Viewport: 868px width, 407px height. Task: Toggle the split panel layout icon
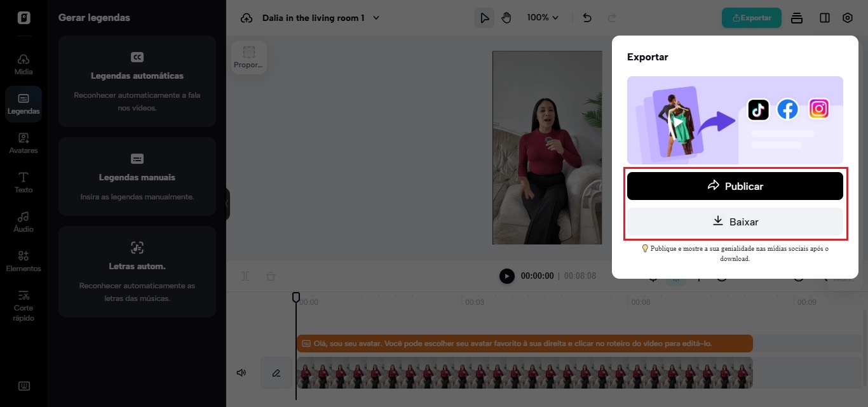[x=824, y=18]
